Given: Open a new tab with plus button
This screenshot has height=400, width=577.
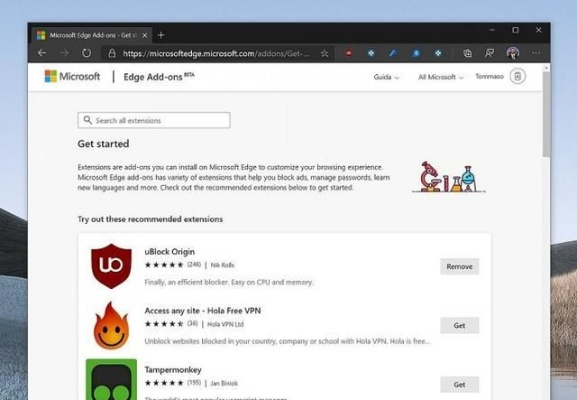Looking at the screenshot, I should [161, 35].
